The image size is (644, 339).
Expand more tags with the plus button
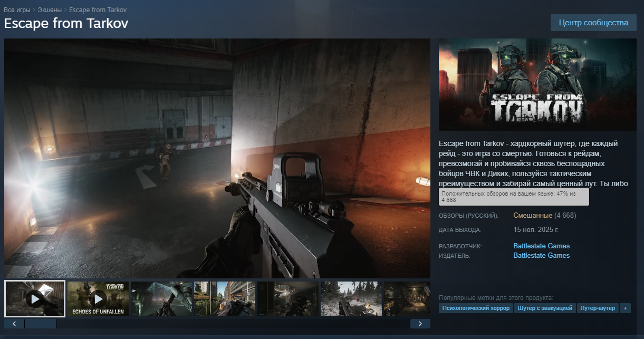[625, 308]
